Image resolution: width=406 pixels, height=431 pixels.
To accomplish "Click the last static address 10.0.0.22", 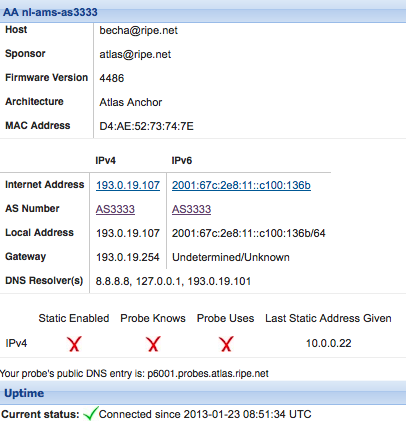I will pos(329,343).
